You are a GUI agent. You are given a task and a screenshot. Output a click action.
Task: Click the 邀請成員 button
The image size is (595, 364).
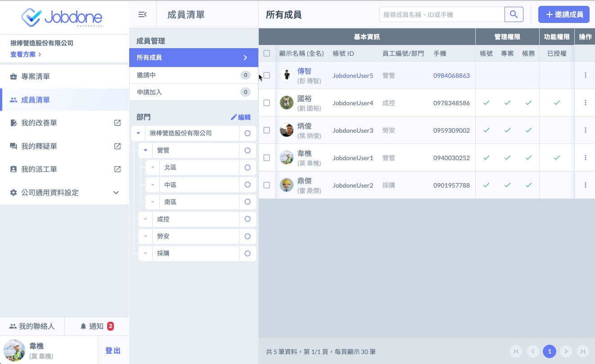(563, 14)
